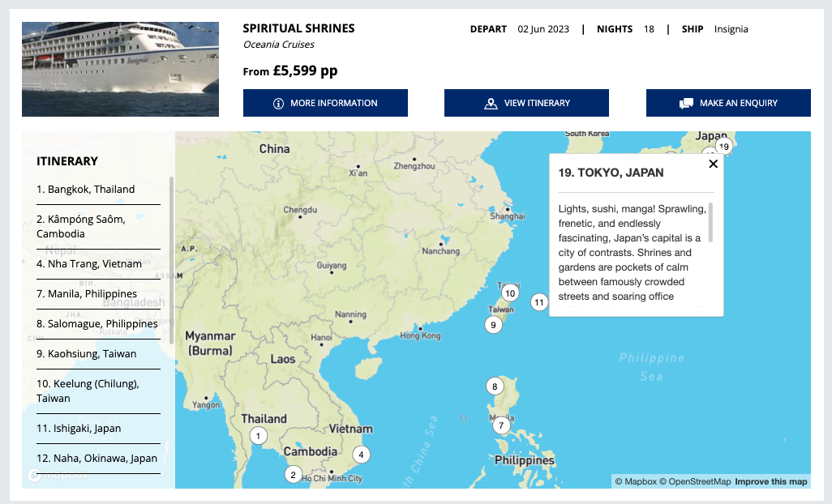
Task: Click the itinerary list scrollbar
Action: point(171,260)
